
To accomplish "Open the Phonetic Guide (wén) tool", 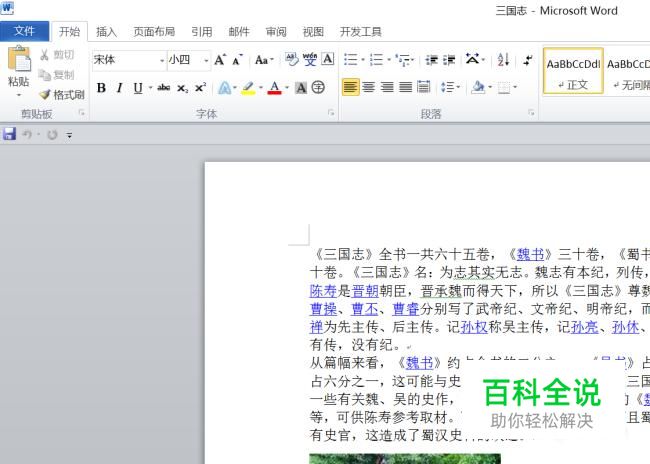I will coord(310,60).
